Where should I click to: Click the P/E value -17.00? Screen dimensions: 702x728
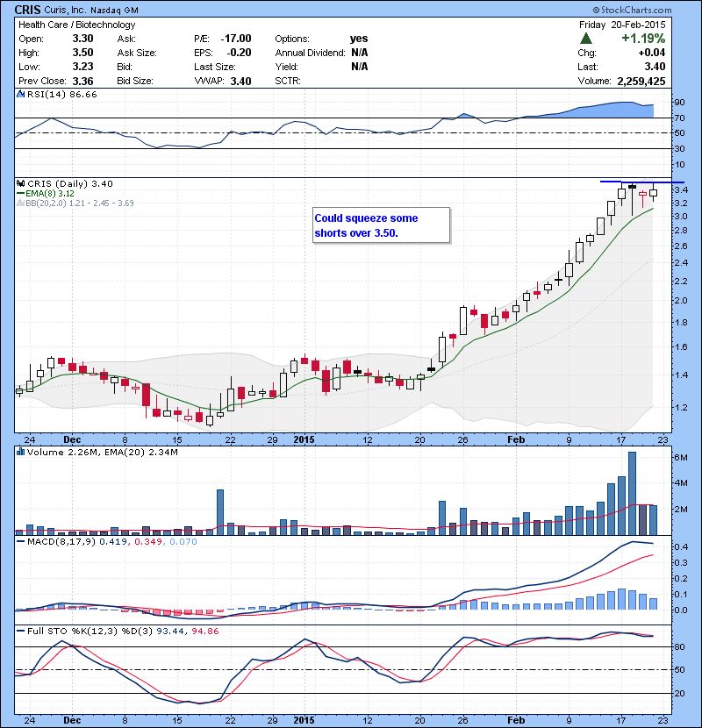[x=236, y=39]
